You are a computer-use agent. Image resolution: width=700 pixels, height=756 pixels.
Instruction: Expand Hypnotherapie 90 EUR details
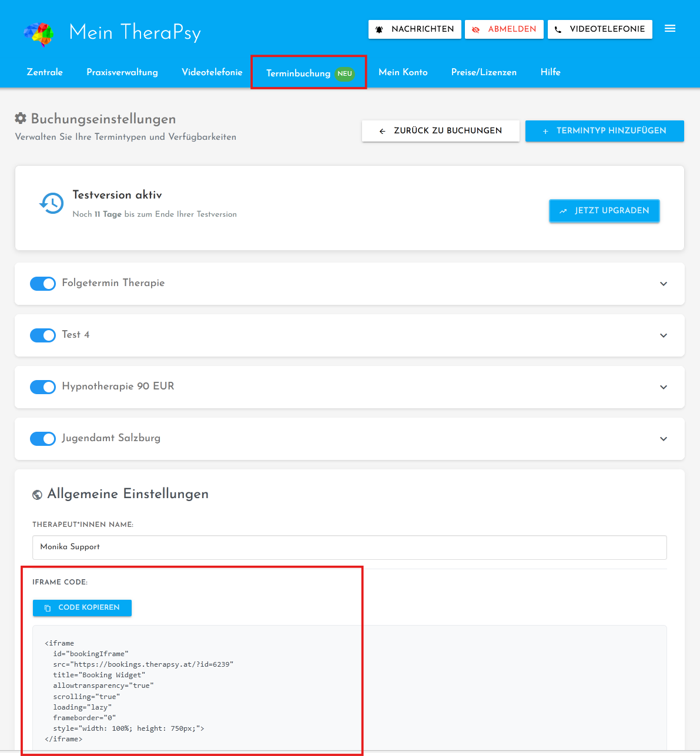[x=664, y=387]
